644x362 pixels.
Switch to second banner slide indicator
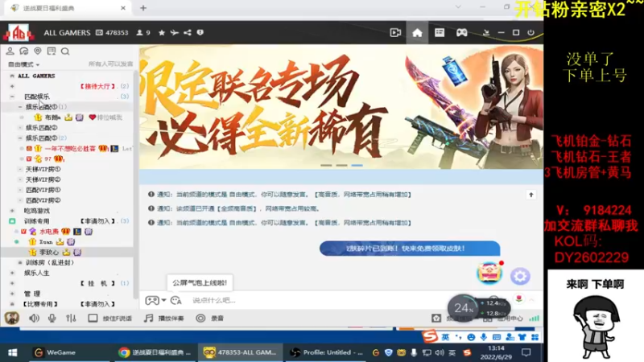(x=341, y=165)
